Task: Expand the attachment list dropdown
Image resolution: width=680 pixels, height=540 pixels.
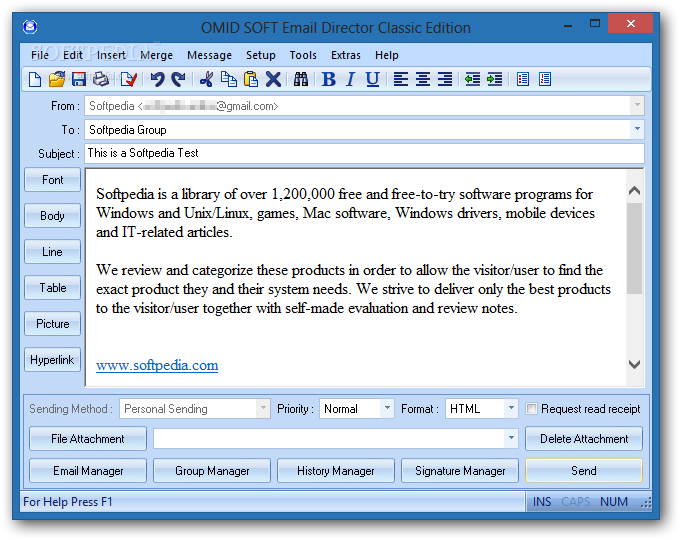Action: pyautogui.click(x=511, y=439)
